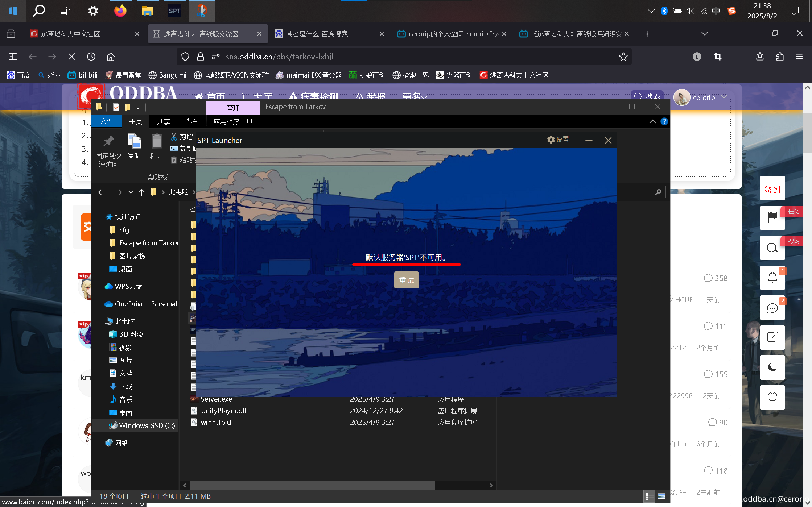Image resolution: width=812 pixels, height=507 pixels.
Task: List all tabs dropdown arrow
Action: click(x=704, y=34)
